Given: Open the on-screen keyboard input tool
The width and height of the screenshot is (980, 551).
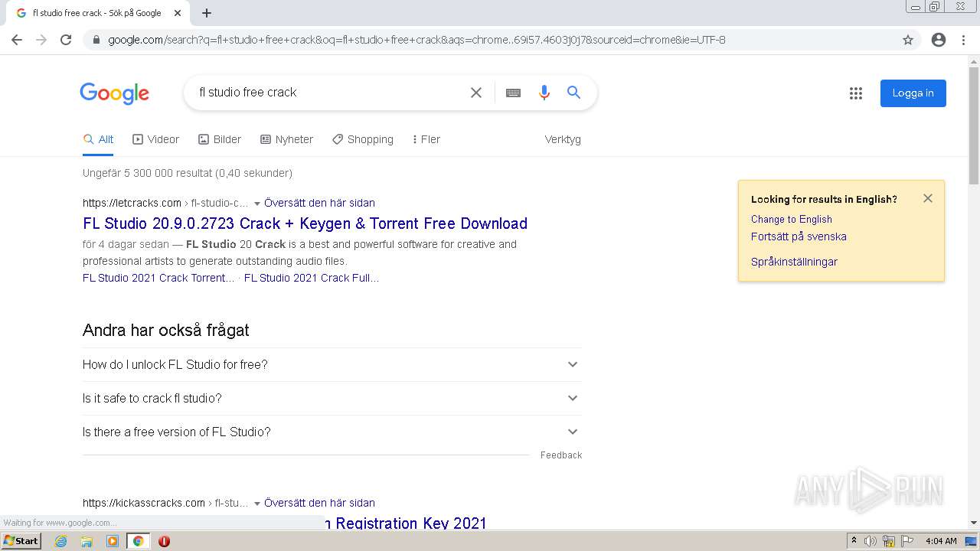Looking at the screenshot, I should [513, 93].
